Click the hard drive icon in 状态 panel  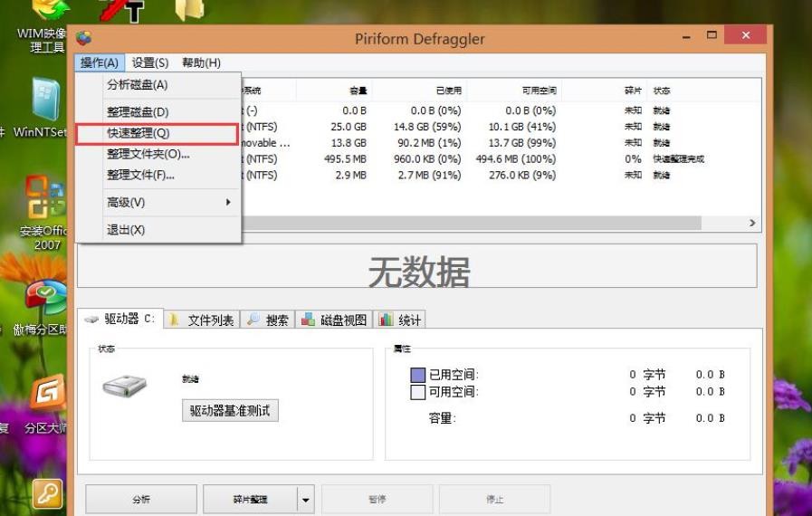click(x=124, y=386)
